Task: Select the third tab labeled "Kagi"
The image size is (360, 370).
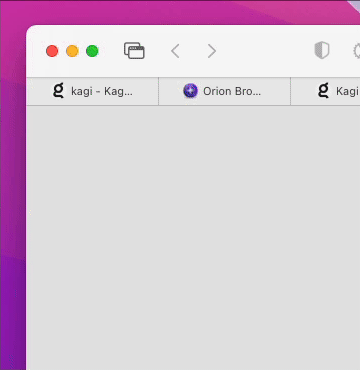Action: point(326,91)
